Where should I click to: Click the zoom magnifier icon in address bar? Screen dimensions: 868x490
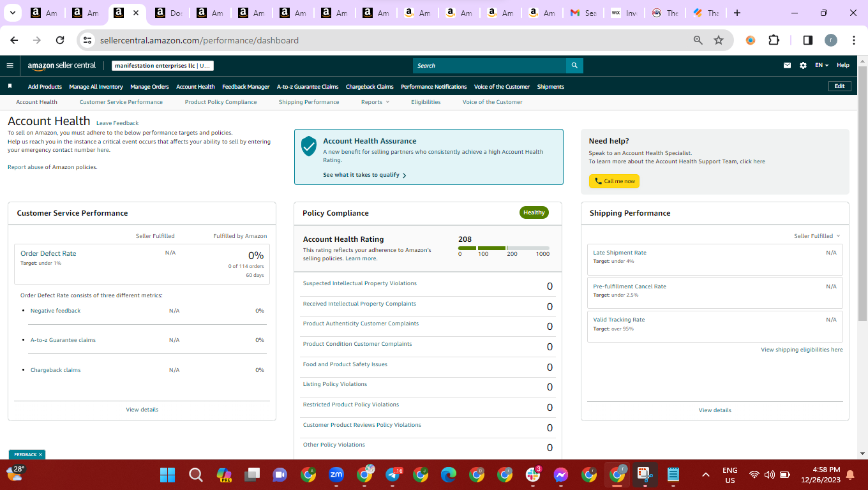698,40
